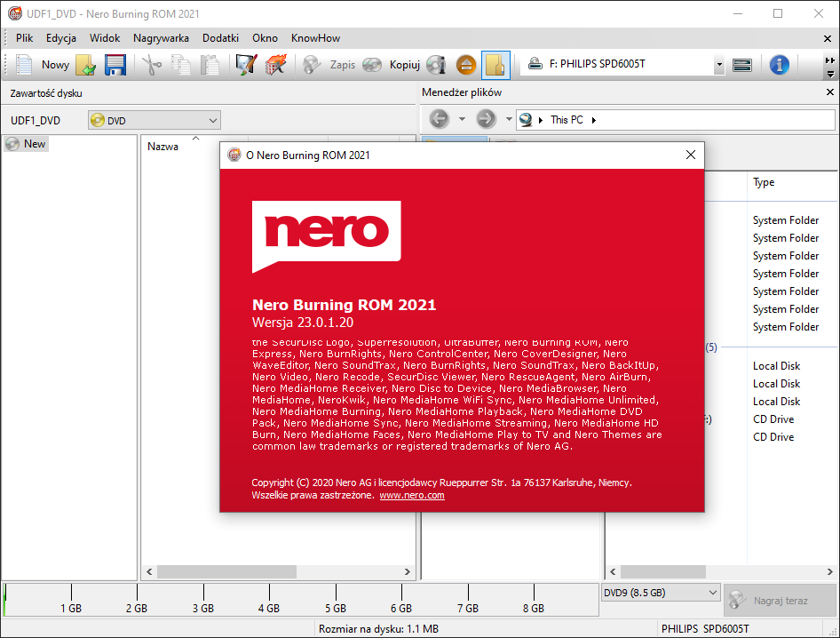Open the Edycja menu
Viewport: 840px width, 638px height.
61,38
